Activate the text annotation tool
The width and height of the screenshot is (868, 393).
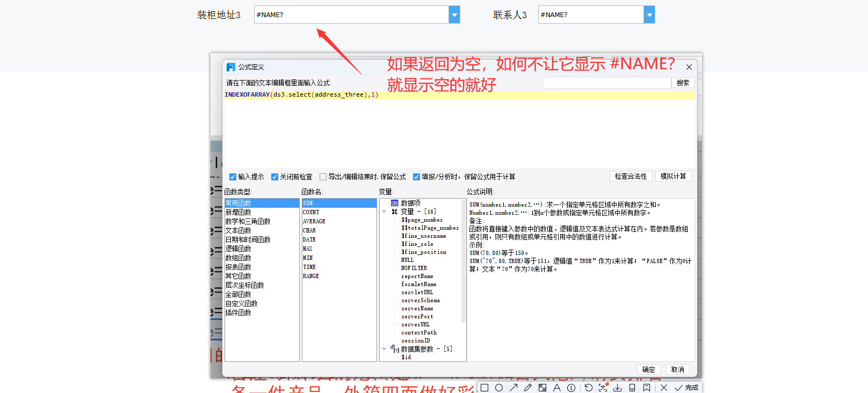[x=557, y=388]
